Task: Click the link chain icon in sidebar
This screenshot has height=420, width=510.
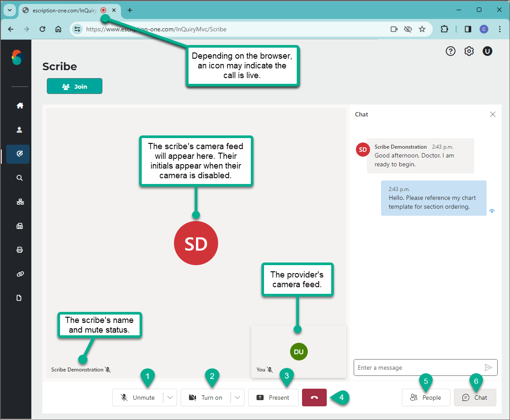Action: pyautogui.click(x=19, y=274)
